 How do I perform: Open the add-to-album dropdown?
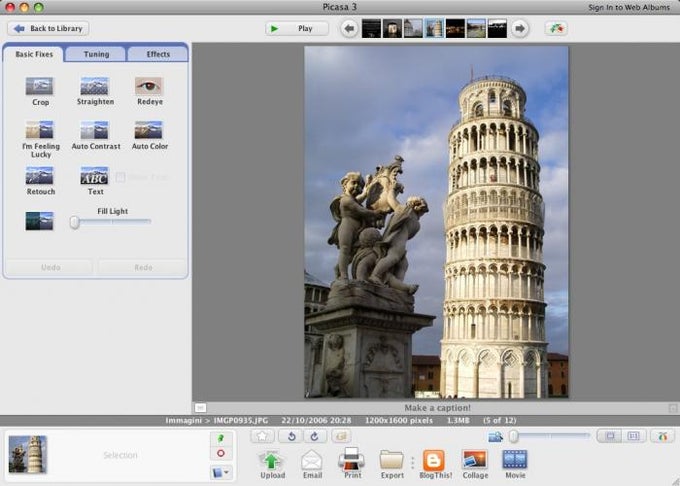(x=222, y=472)
